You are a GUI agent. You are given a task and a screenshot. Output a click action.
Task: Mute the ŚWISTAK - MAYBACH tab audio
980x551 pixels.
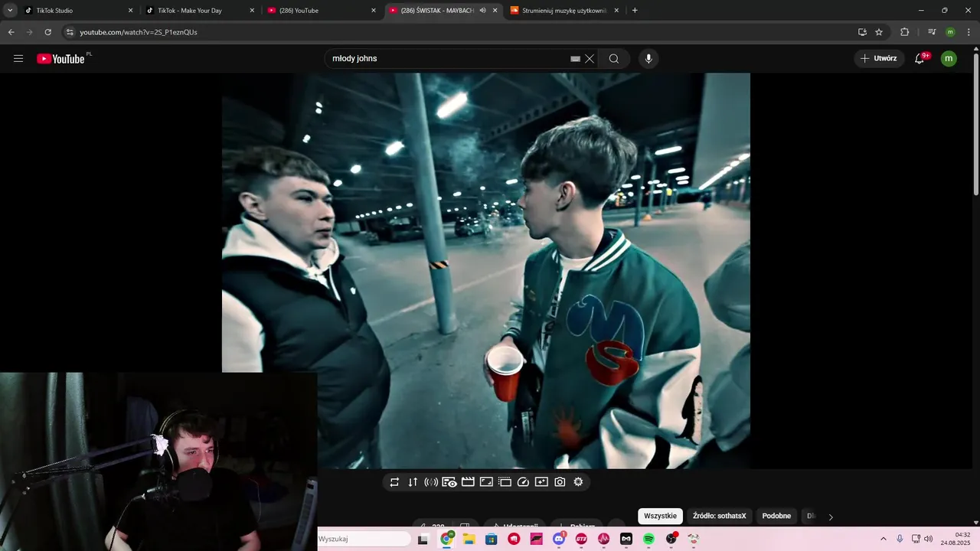(x=482, y=11)
